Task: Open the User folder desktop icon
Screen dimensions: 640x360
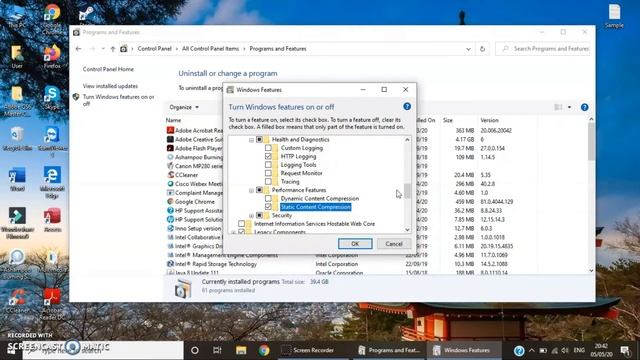Action: tap(17, 57)
